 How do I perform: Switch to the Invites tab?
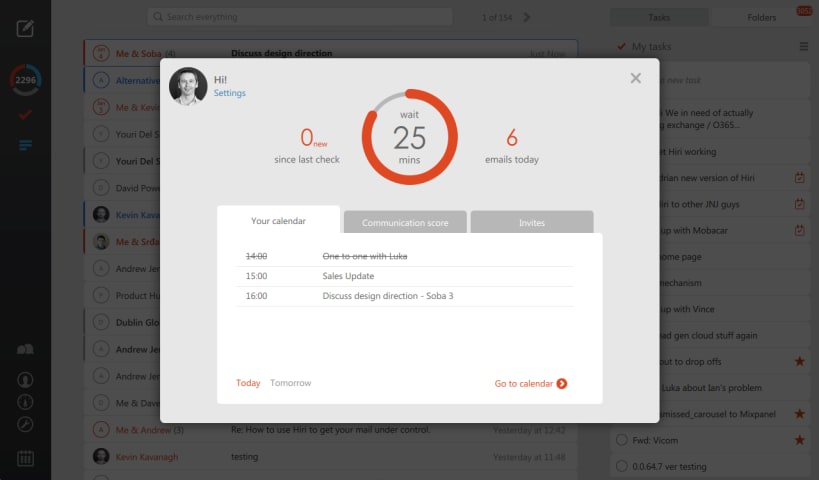pos(532,223)
